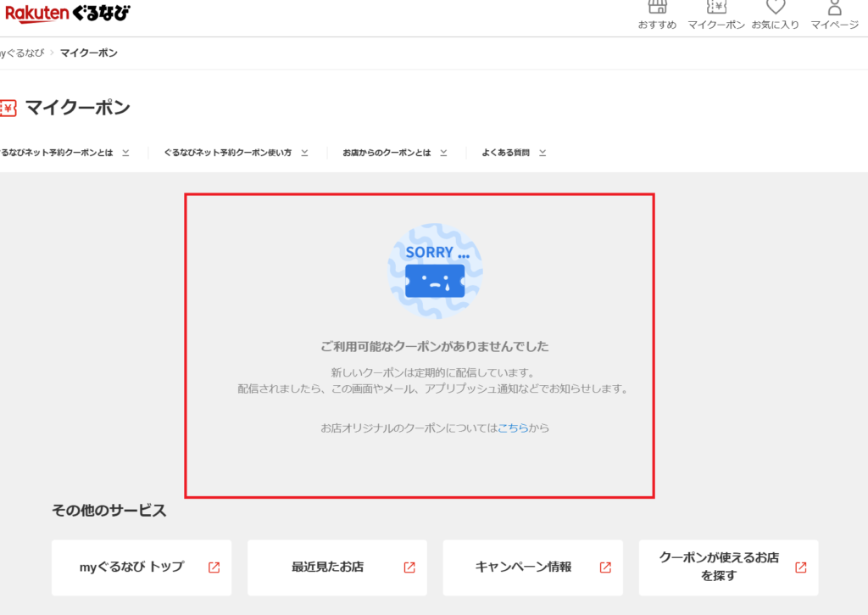Click the マイクーポン ticket icon in header
Screen dimensions: 868x615
(x=716, y=8)
